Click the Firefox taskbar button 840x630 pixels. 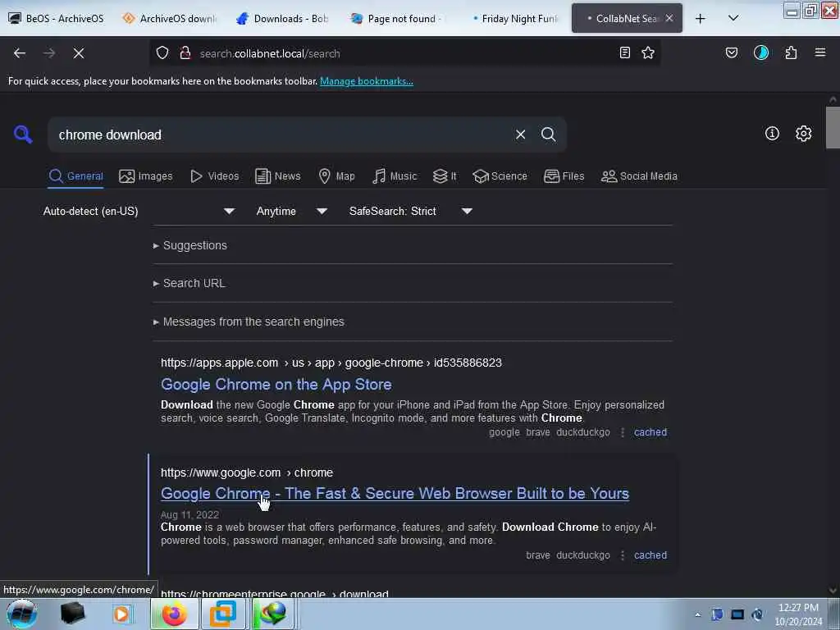coord(174,614)
